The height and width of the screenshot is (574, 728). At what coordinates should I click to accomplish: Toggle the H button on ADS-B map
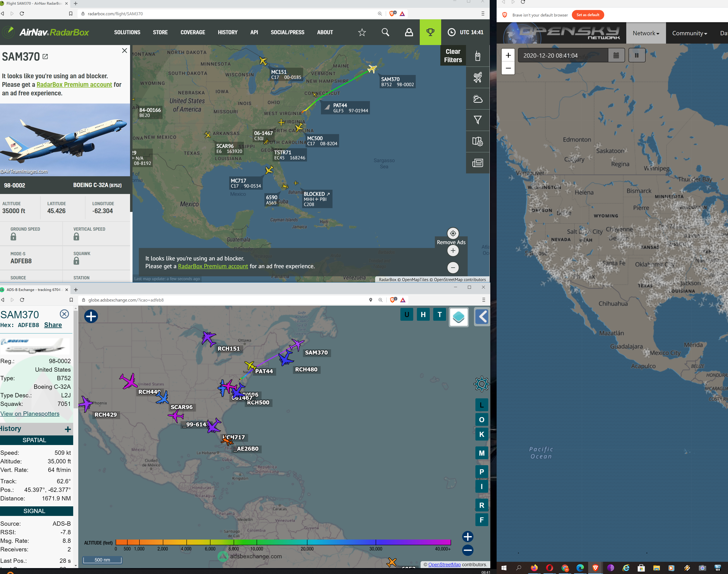(423, 315)
